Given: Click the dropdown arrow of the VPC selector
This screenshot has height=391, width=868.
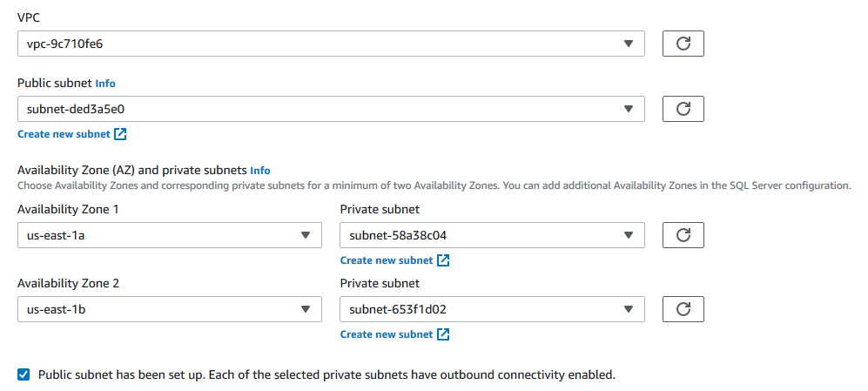Looking at the screenshot, I should [629, 44].
